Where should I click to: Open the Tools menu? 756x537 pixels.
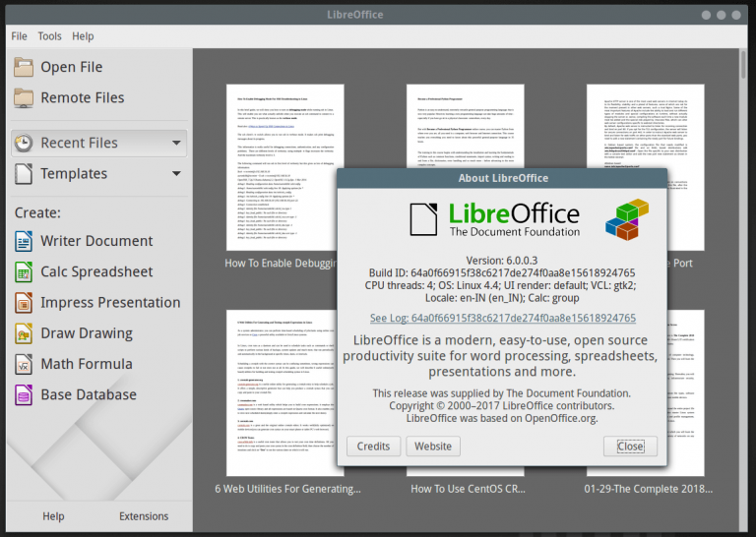tap(49, 36)
